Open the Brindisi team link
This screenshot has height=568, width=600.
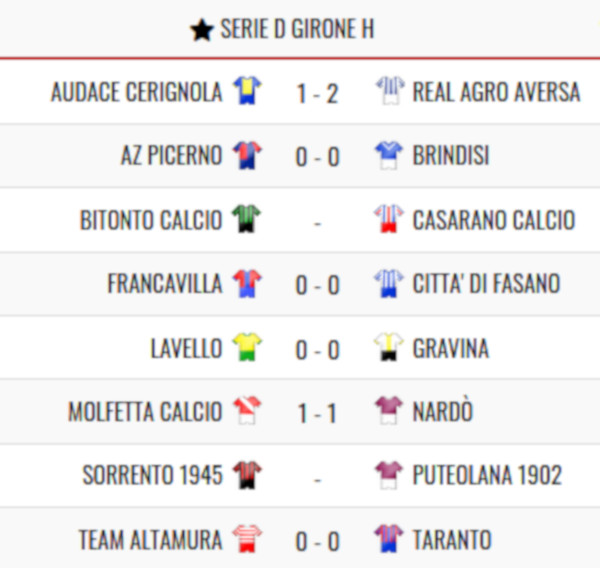(451, 155)
